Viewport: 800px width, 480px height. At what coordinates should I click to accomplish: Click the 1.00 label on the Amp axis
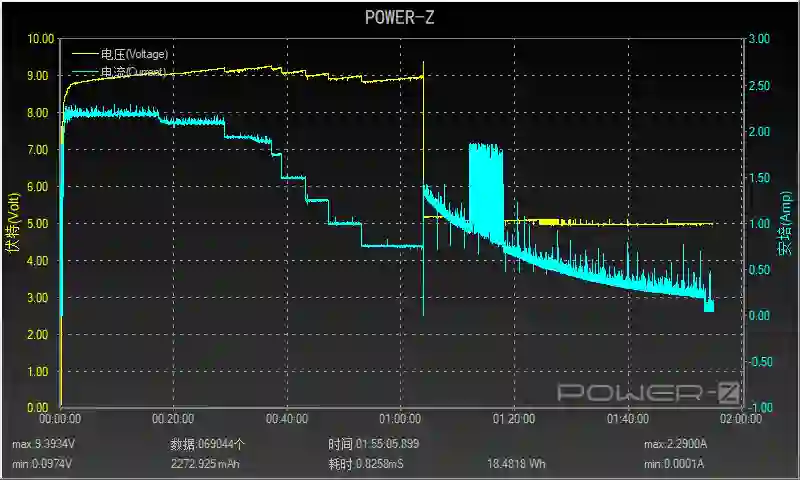759,223
